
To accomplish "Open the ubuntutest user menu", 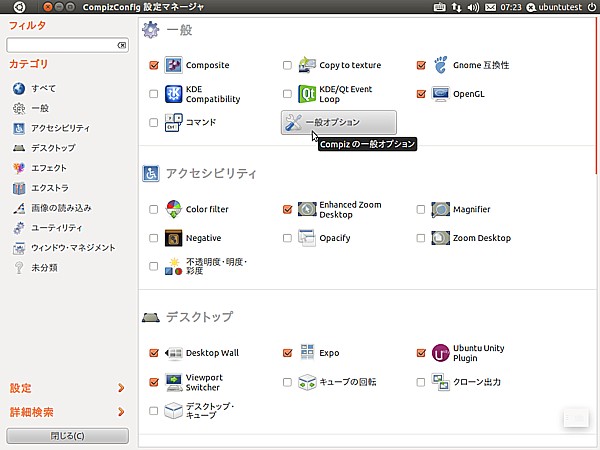I will (x=554, y=7).
